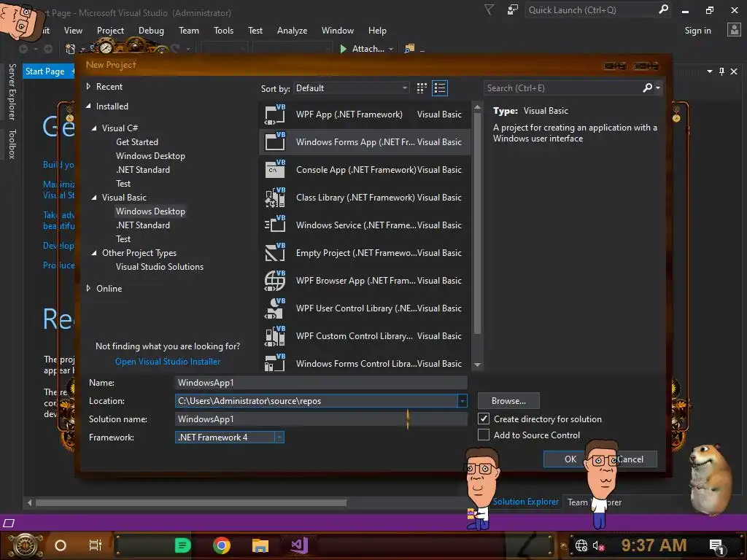The image size is (747, 560).
Task: Open the Action Center notification icon
Action: 716,545
